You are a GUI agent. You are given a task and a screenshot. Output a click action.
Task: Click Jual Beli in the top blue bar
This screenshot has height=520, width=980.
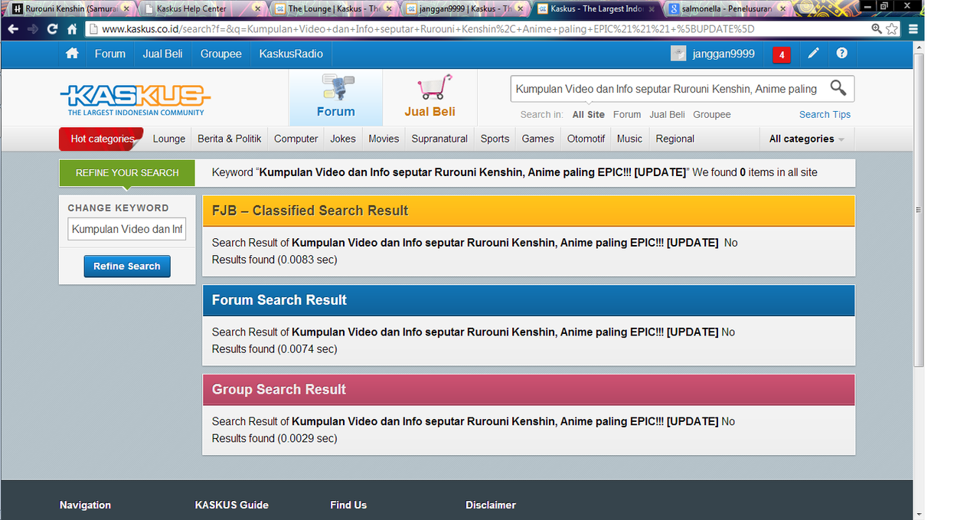tap(162, 54)
